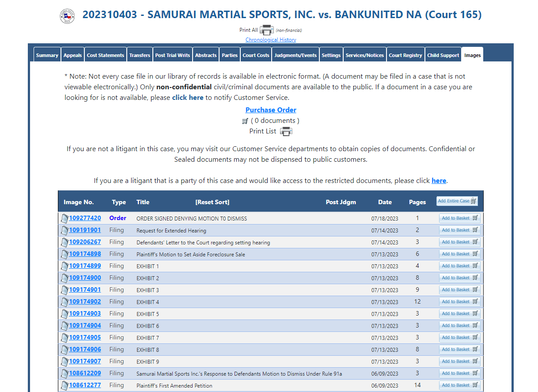Click document icon for image 109174903

64,314
